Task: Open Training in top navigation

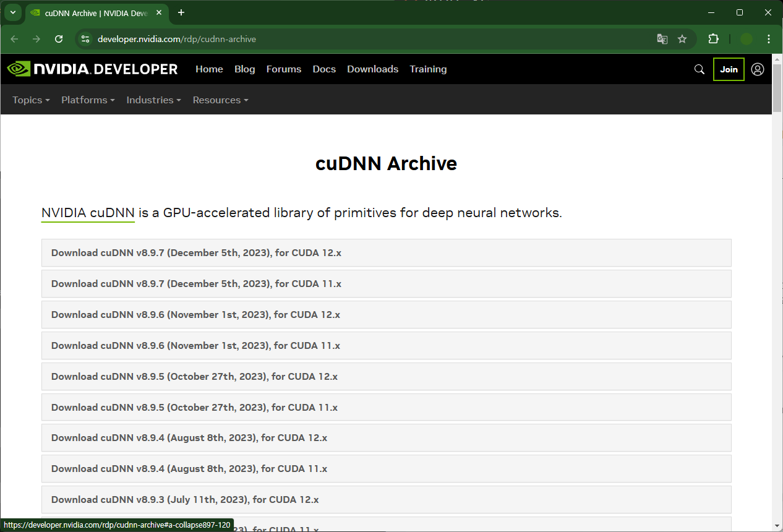Action: [428, 69]
